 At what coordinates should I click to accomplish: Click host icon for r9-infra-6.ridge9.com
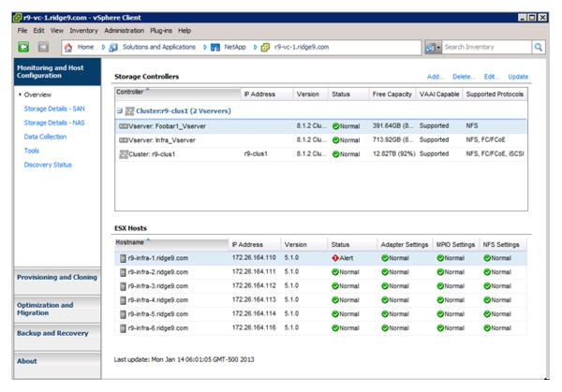[x=123, y=328]
